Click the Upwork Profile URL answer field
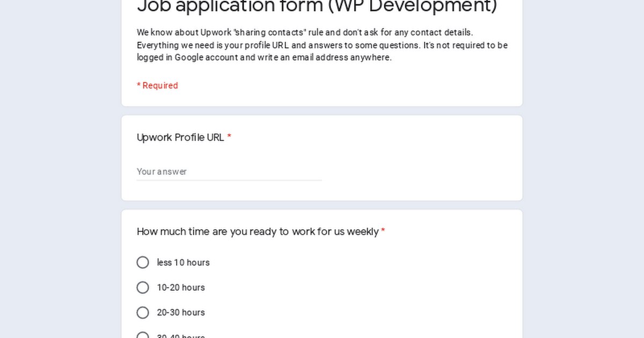The width and height of the screenshot is (644, 338). (x=229, y=172)
